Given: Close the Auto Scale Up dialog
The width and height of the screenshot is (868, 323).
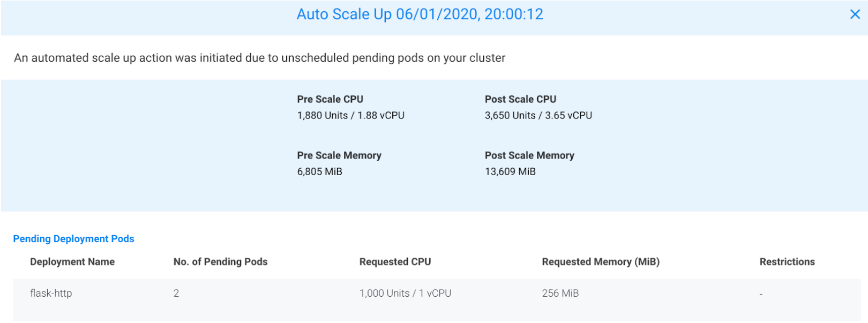Looking at the screenshot, I should [x=855, y=14].
